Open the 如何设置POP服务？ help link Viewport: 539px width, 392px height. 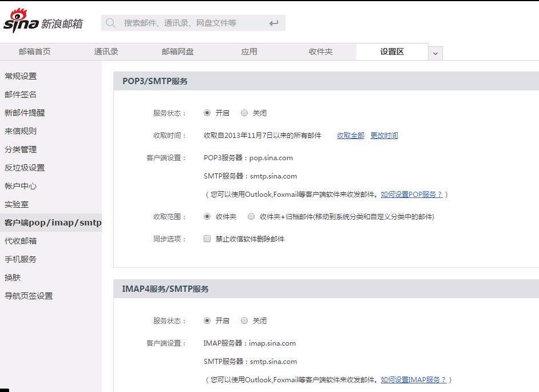412,194
